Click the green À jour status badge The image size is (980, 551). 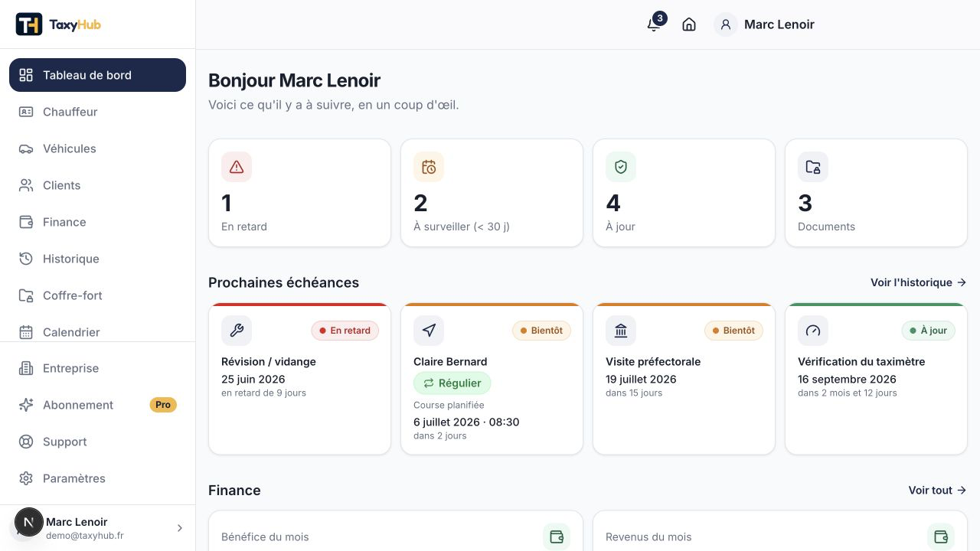[928, 331]
